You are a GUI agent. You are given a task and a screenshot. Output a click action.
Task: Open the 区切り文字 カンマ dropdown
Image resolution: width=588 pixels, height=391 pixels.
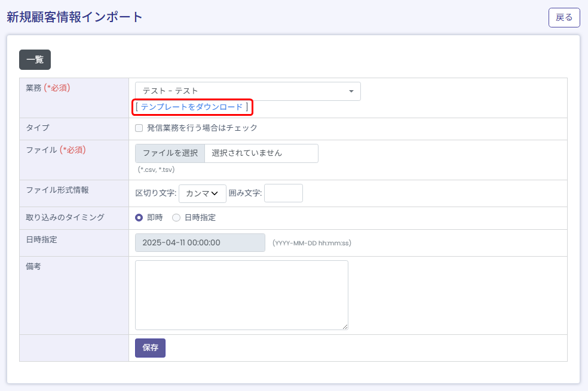[x=202, y=193]
